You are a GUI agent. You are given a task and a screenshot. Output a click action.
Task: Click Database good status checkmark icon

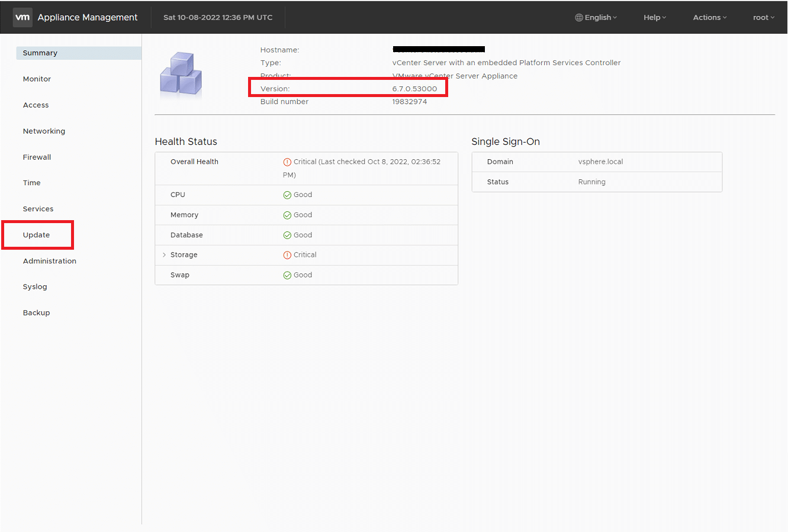(x=287, y=236)
